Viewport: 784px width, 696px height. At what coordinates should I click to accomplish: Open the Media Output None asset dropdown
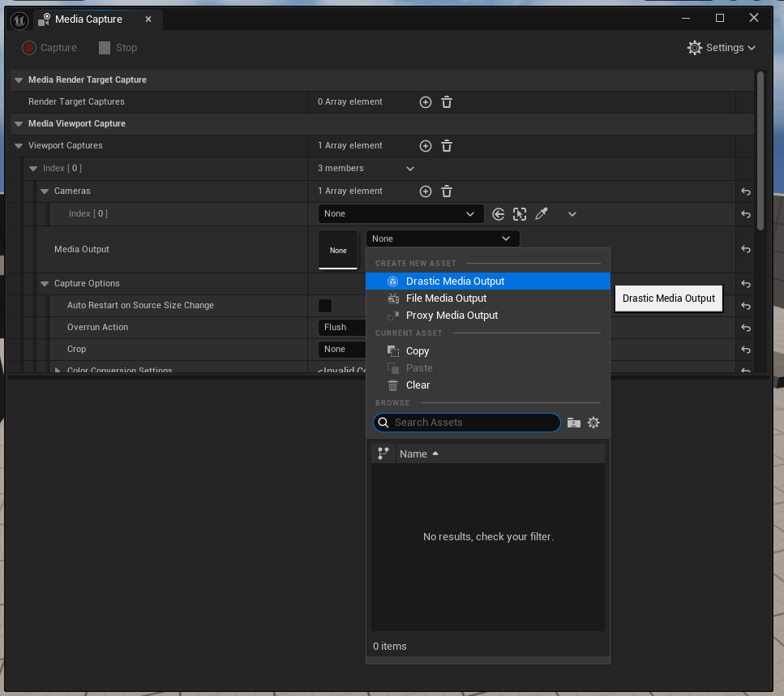tap(443, 238)
